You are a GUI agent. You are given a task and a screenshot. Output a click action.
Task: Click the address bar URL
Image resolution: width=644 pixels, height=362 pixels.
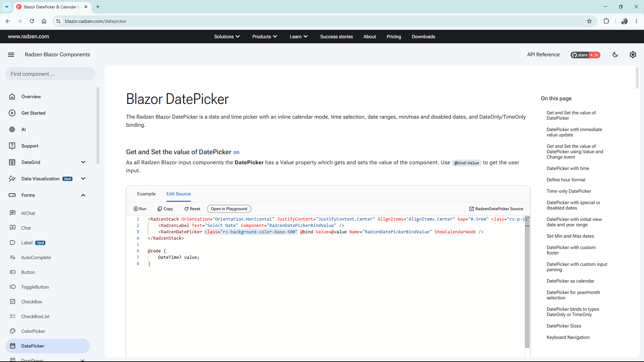(x=96, y=21)
